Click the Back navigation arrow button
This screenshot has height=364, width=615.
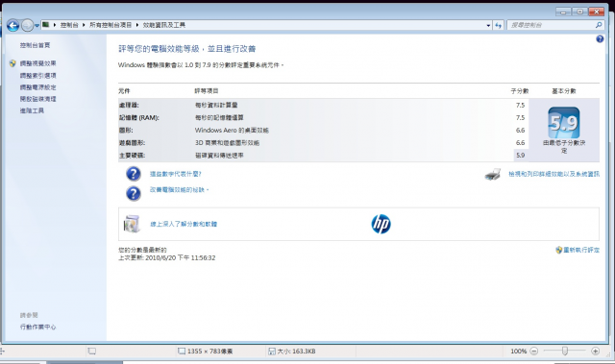coord(12,26)
